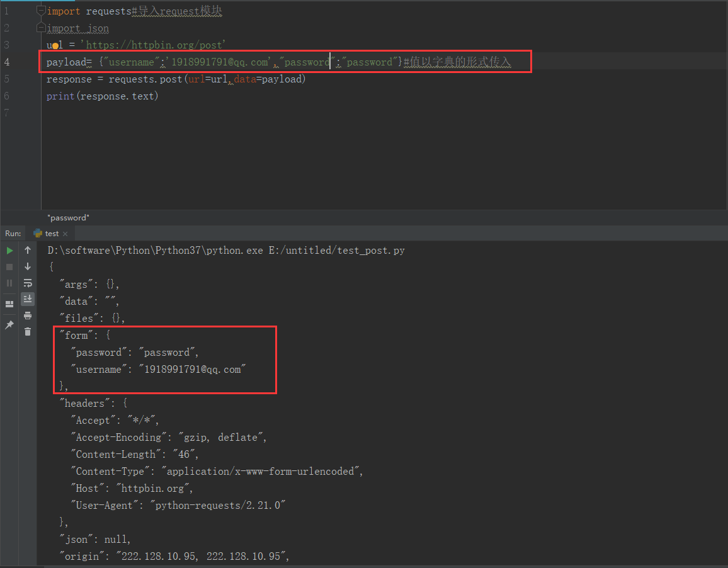Screen dimensions: 728x568
Task: Collapse the import block fold marker on line 1
Action: tap(41, 10)
